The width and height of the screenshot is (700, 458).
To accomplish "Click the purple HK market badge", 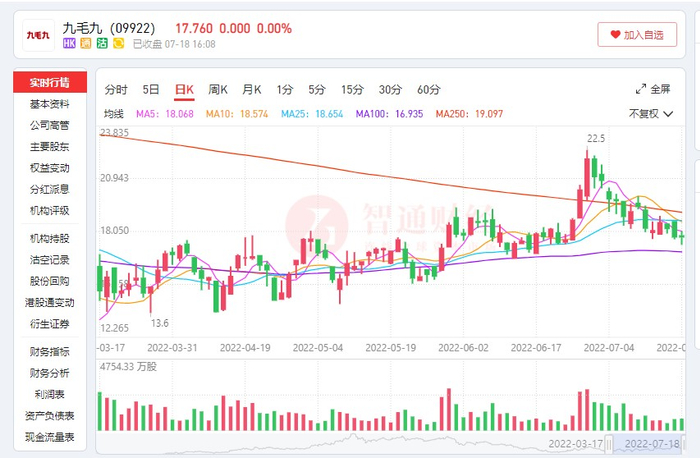I will 69,44.
